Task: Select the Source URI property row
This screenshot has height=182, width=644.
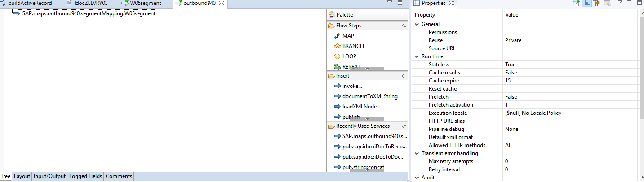Action: [x=525, y=48]
